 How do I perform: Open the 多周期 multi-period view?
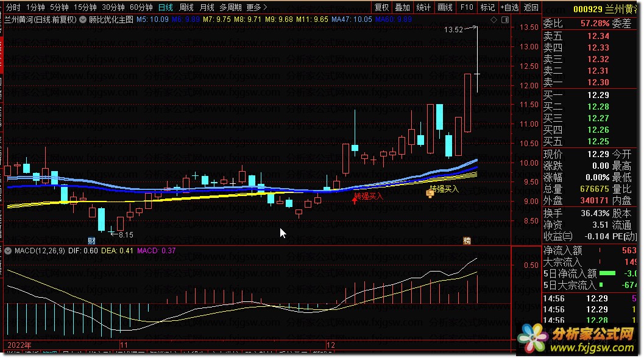230,7
